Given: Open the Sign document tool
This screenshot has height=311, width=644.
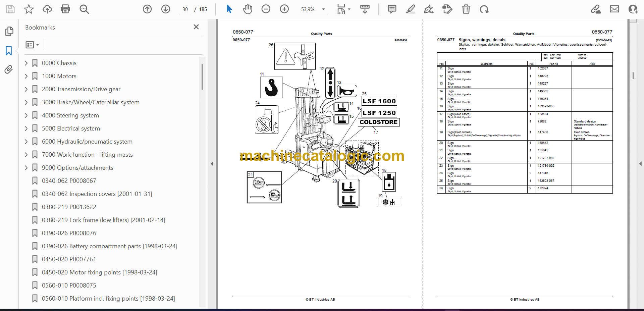Looking at the screenshot, I should point(429,9).
